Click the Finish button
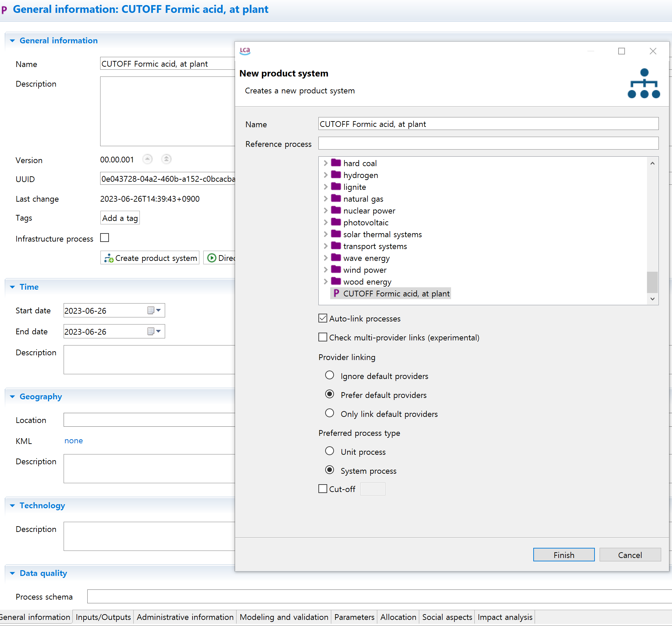 563,555
